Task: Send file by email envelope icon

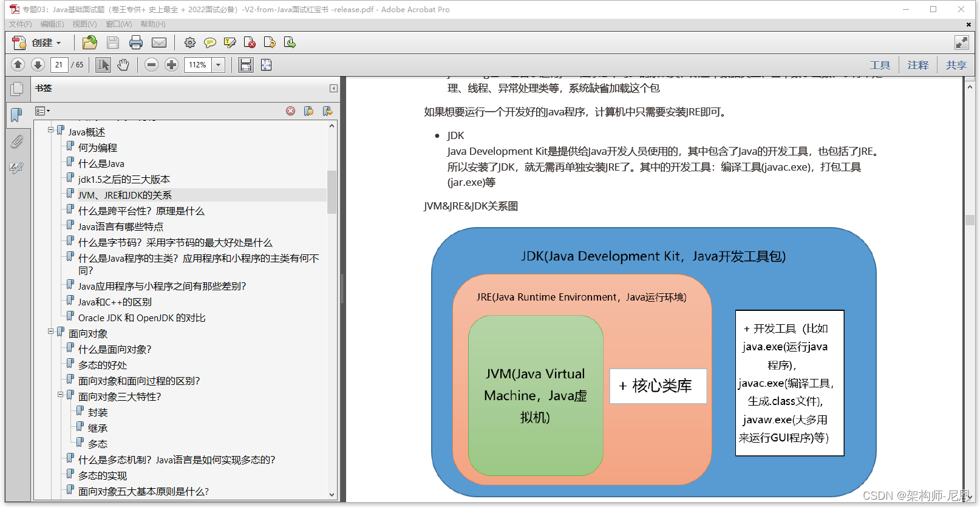Action: click(159, 43)
